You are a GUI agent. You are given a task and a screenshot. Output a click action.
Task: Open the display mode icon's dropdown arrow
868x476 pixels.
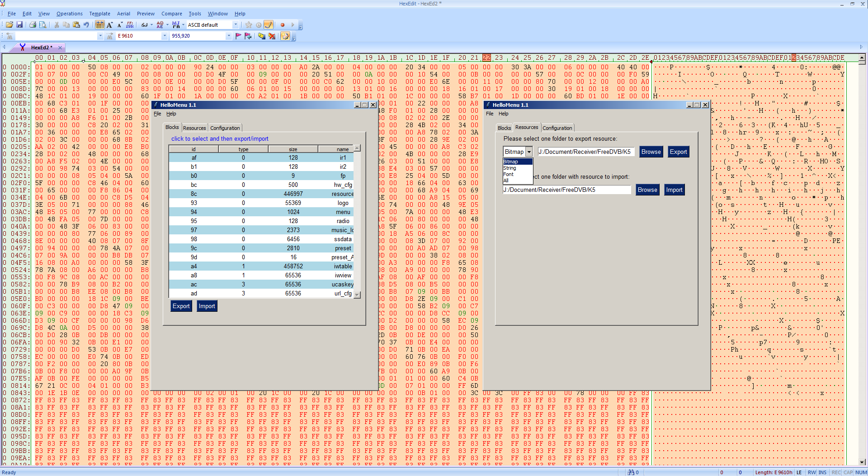click(151, 25)
